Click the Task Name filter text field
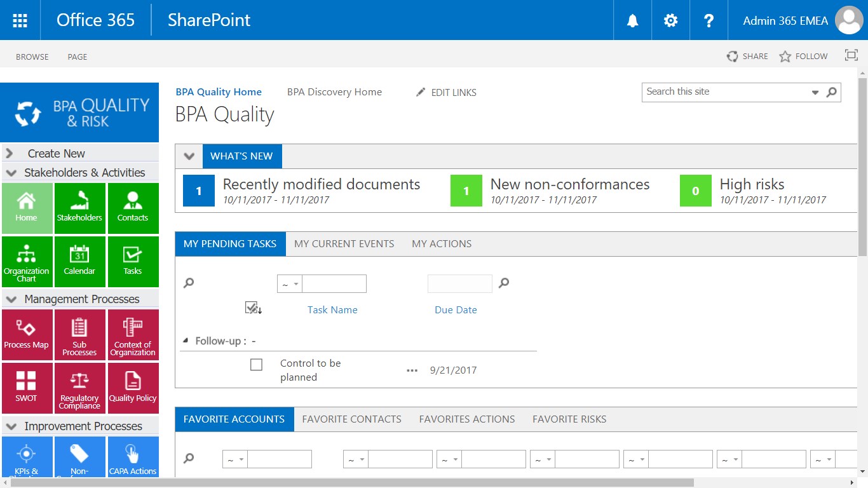Screen dimensions: 868x488 point(334,284)
